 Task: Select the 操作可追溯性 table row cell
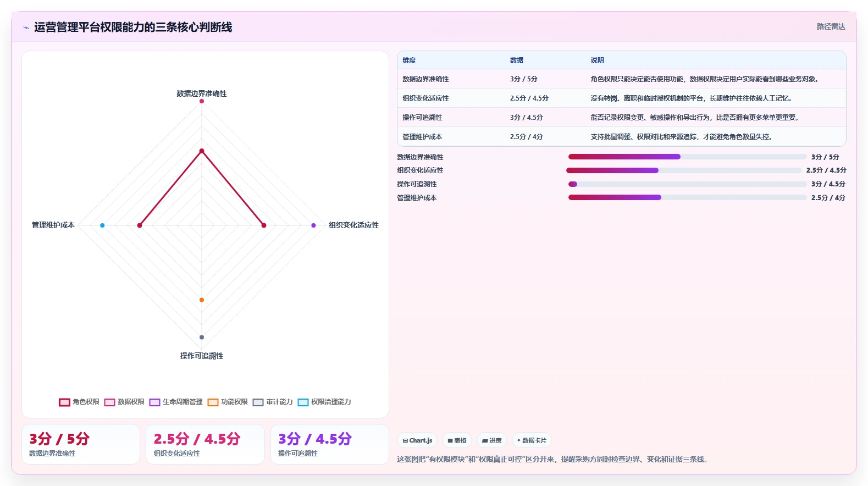[422, 118]
